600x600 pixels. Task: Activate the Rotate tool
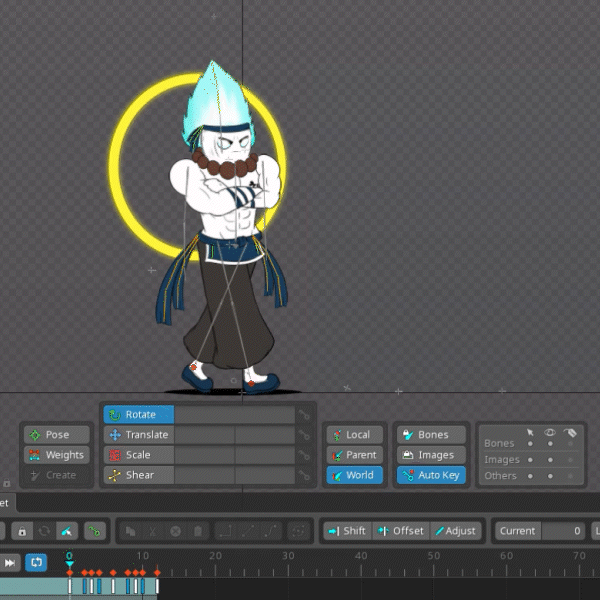coord(139,414)
